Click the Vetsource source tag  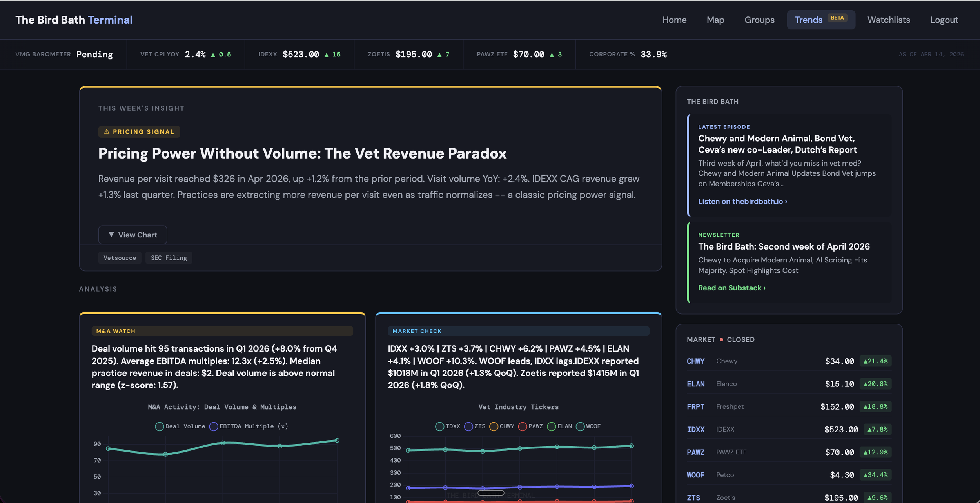(x=120, y=258)
